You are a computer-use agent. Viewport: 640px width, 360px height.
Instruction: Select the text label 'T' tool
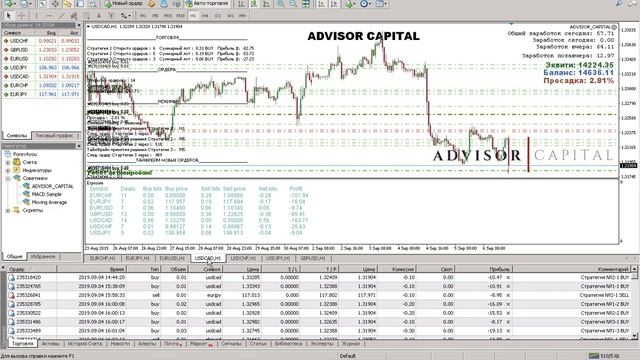[111, 16]
